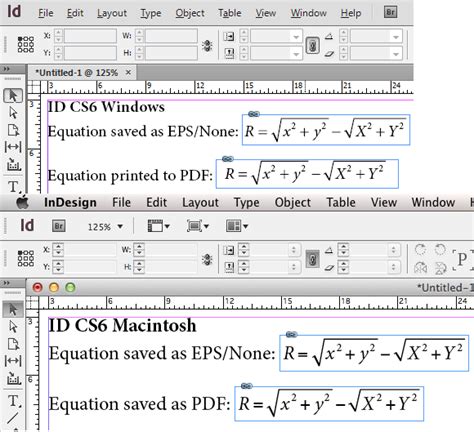
Task: Click the ruler origin box in Mac window
Action: coord(32,303)
